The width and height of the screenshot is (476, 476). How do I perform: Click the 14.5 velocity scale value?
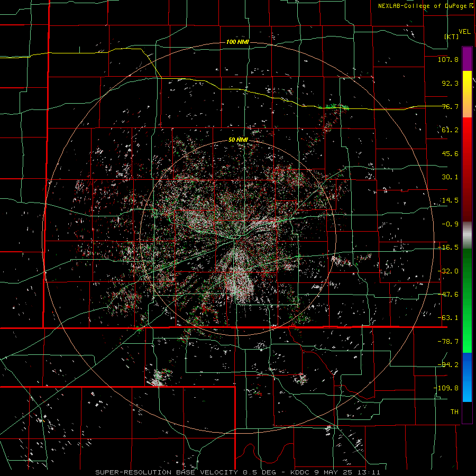(450, 200)
